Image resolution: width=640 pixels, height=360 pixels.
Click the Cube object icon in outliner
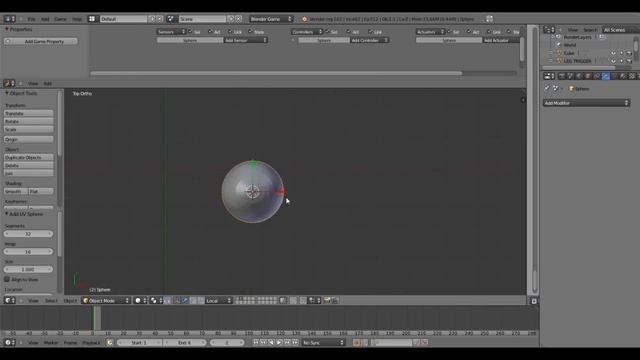pos(560,53)
